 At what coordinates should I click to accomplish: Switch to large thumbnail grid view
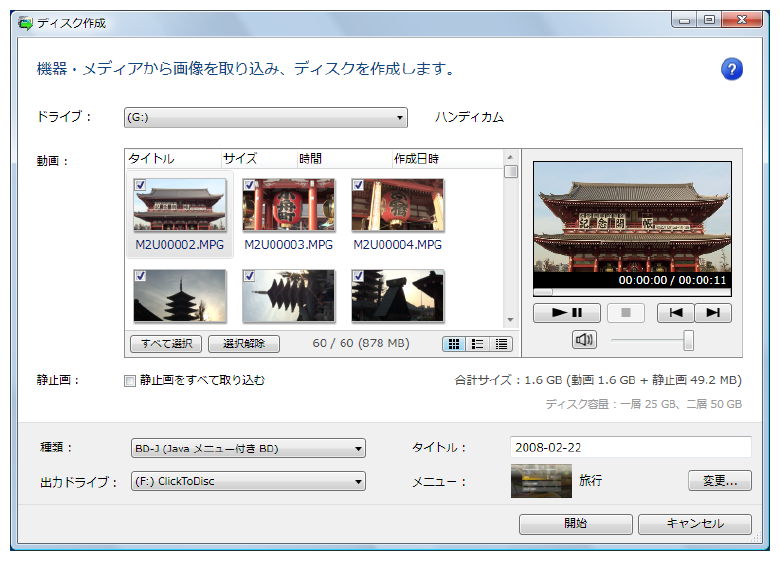[454, 344]
